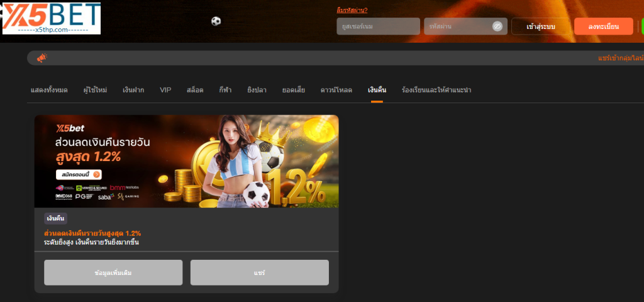This screenshot has height=302, width=644.
Task: Click the soccer ball icon in header
Action: 216,21
